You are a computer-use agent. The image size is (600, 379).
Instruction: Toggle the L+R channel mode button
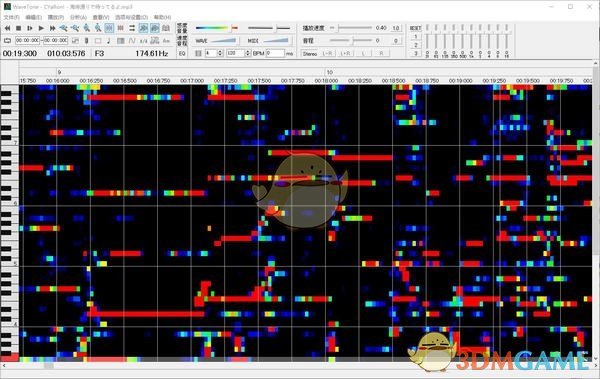coord(346,54)
